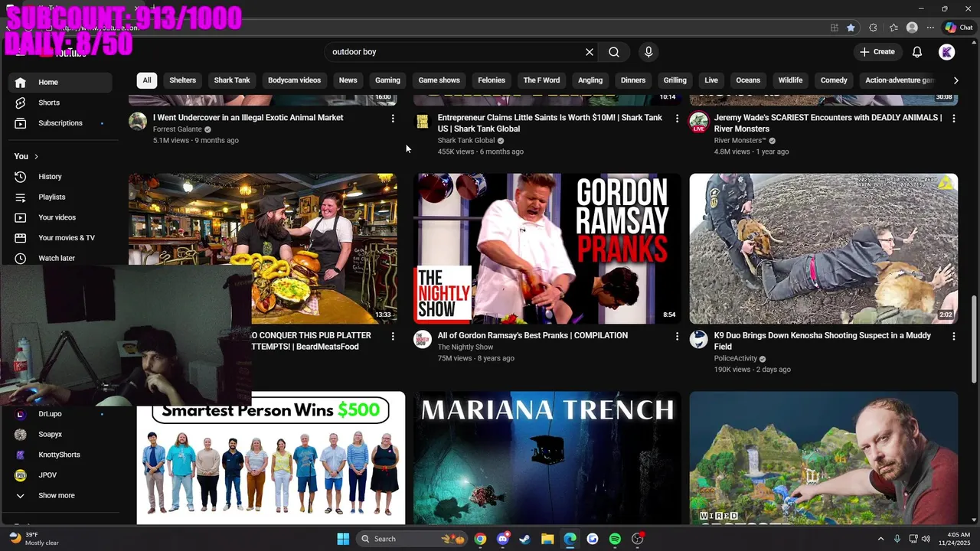Click the River Monsters channel avatar
Viewport: 980px width, 551px height.
click(x=698, y=121)
